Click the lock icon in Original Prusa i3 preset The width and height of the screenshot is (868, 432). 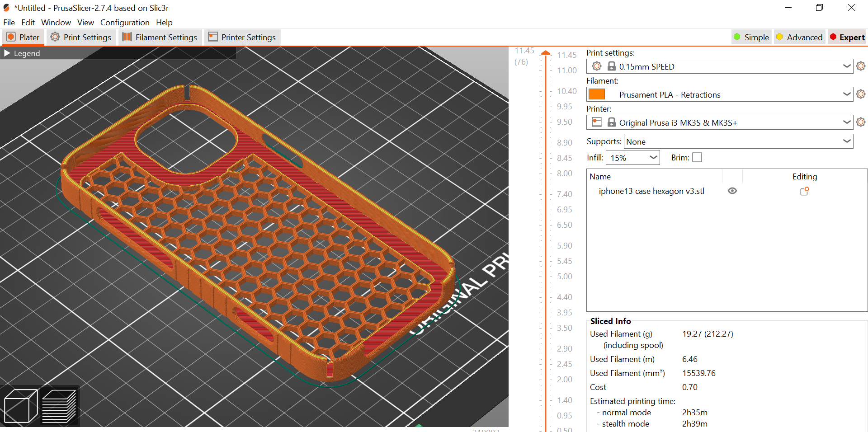pos(612,122)
